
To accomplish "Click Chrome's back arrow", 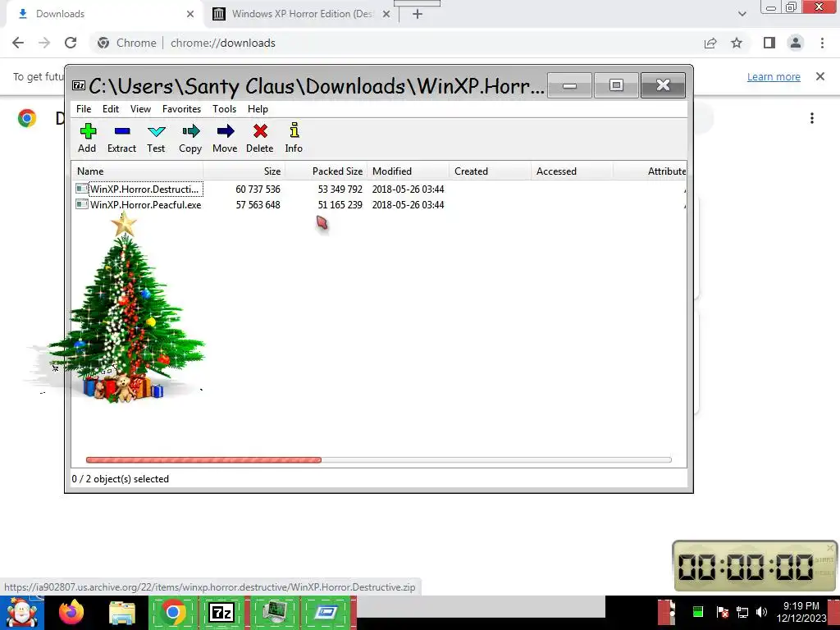I will 18,43.
